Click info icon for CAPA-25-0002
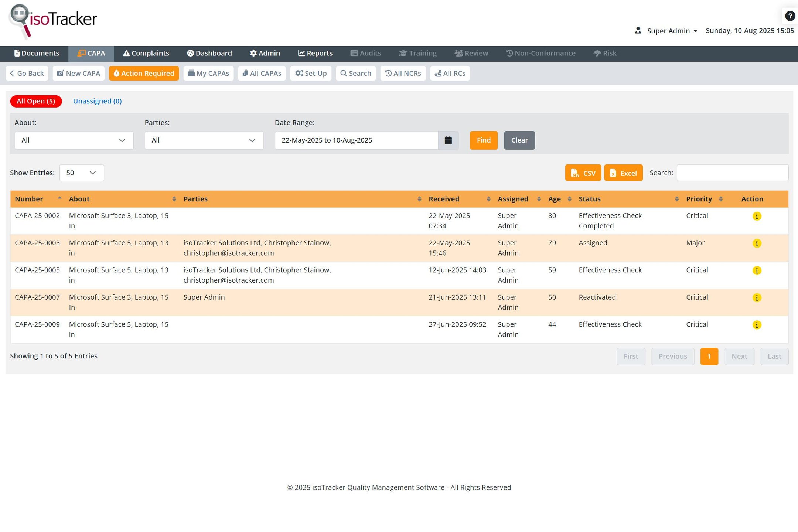 pos(757,216)
